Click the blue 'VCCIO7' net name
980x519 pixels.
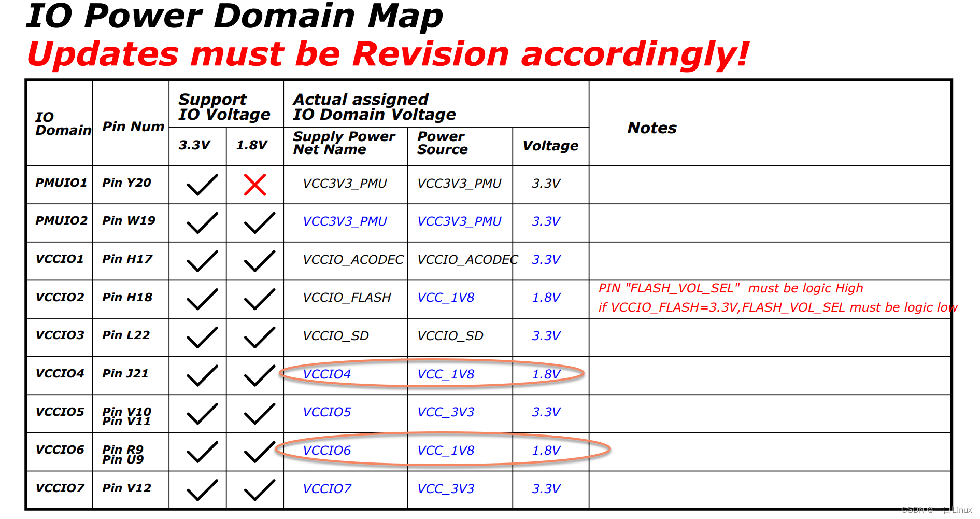pyautogui.click(x=327, y=489)
